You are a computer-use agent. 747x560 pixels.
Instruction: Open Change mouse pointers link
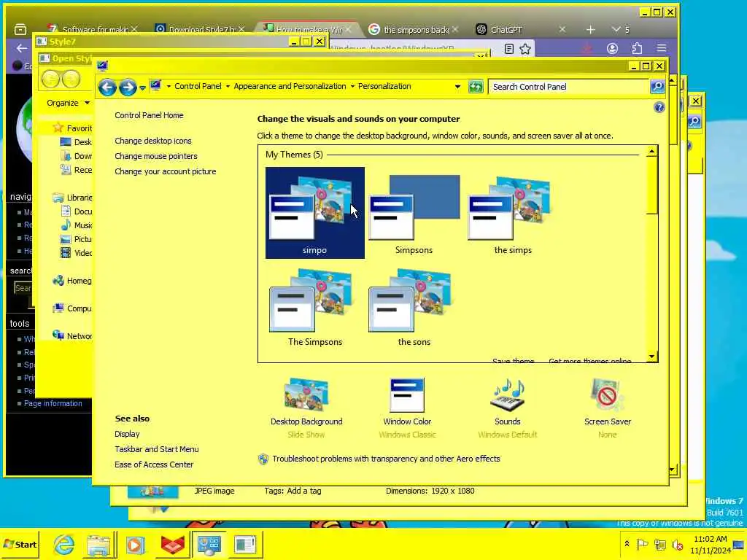[156, 156]
